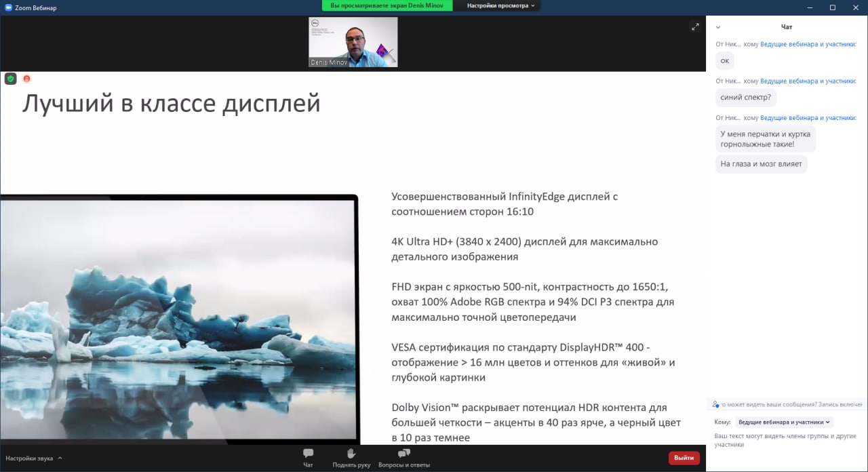Select the Denis Minov video thumbnail
This screenshot has height=472, width=868.
(353, 42)
